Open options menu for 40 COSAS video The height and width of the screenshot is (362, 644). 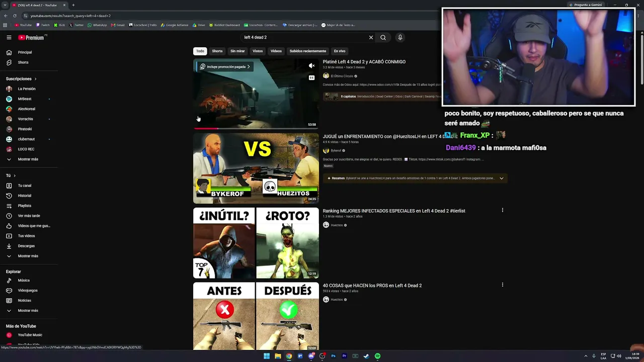click(502, 285)
